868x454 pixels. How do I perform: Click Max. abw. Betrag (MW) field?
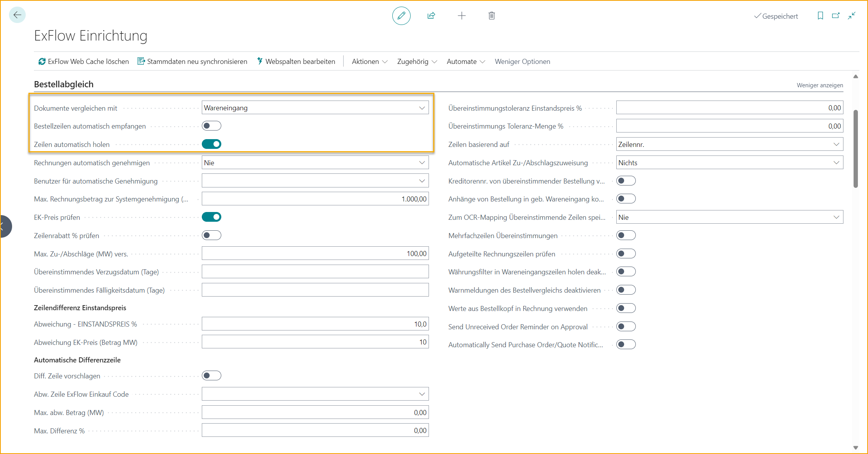click(315, 412)
